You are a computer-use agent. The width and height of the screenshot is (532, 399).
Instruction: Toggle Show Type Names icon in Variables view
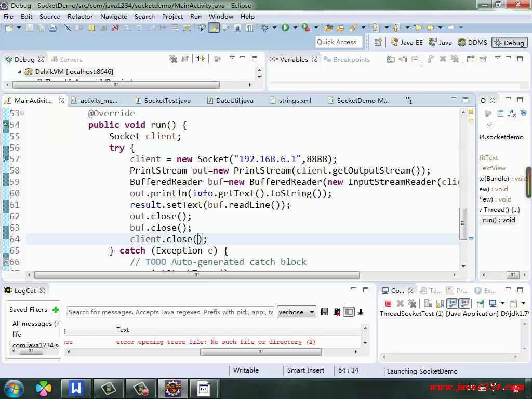click(391, 59)
